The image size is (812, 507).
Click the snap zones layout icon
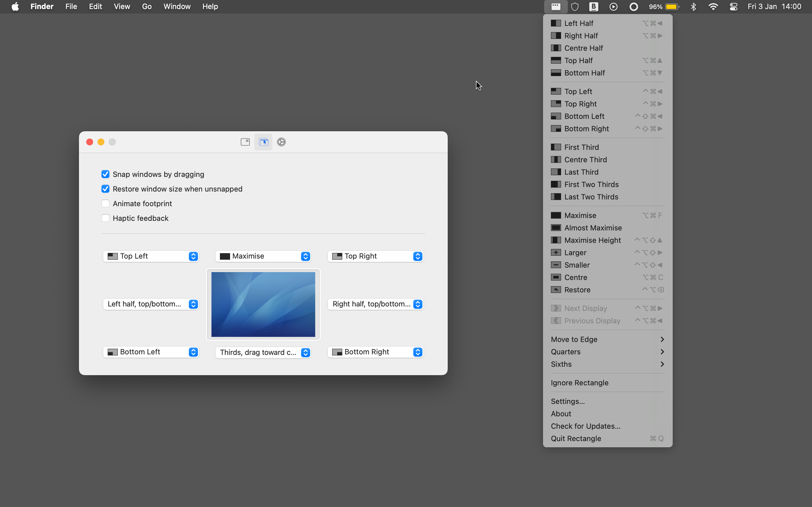coord(263,142)
